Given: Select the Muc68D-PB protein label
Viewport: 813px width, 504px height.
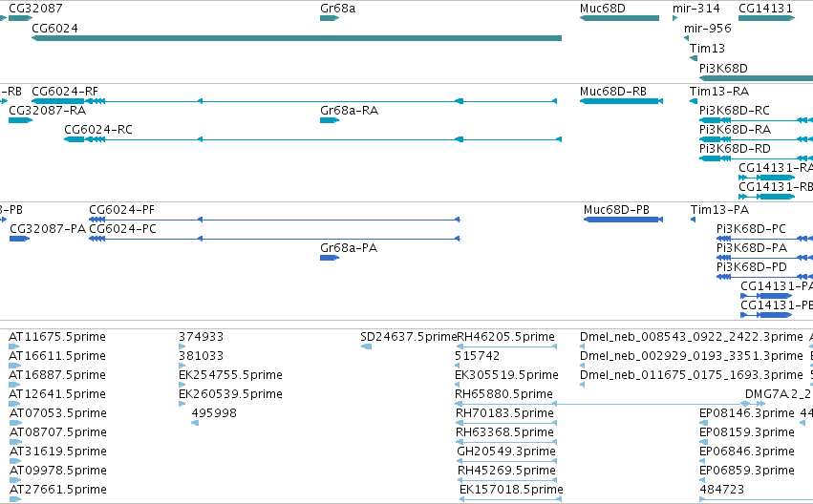Looking at the screenshot, I should (616, 210).
